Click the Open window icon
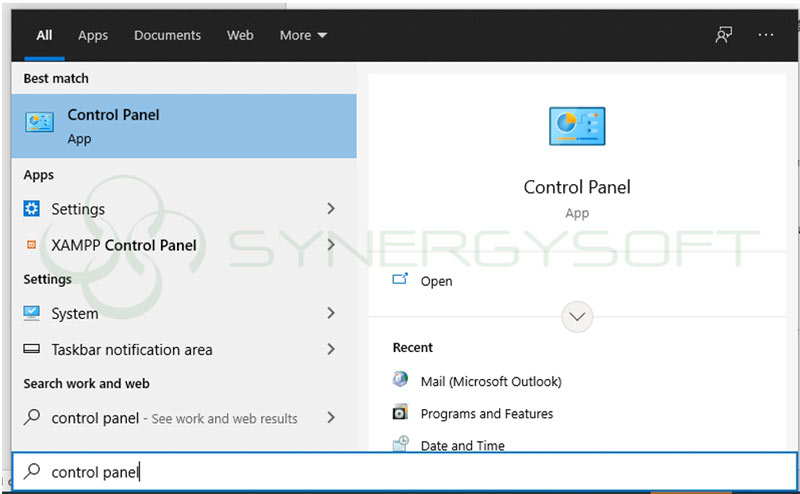 point(400,279)
